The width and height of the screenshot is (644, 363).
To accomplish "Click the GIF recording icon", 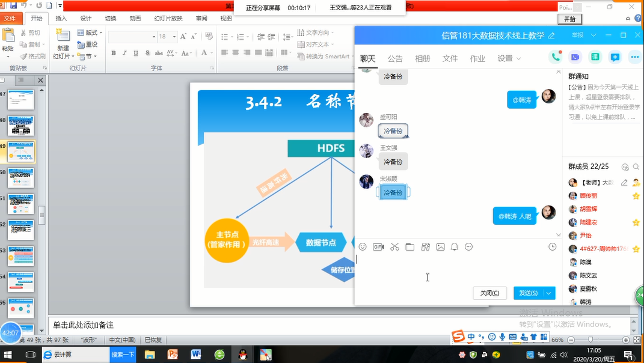I will [378, 247].
